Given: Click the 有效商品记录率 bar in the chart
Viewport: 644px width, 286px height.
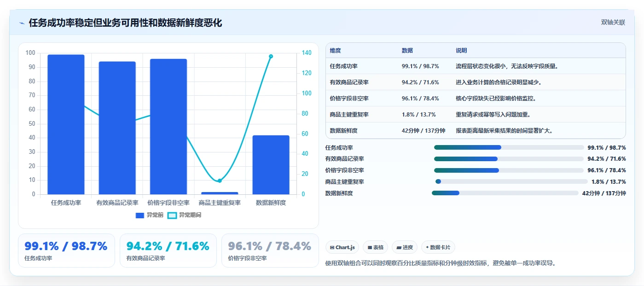Looking at the screenshot, I should pyautogui.click(x=117, y=128).
